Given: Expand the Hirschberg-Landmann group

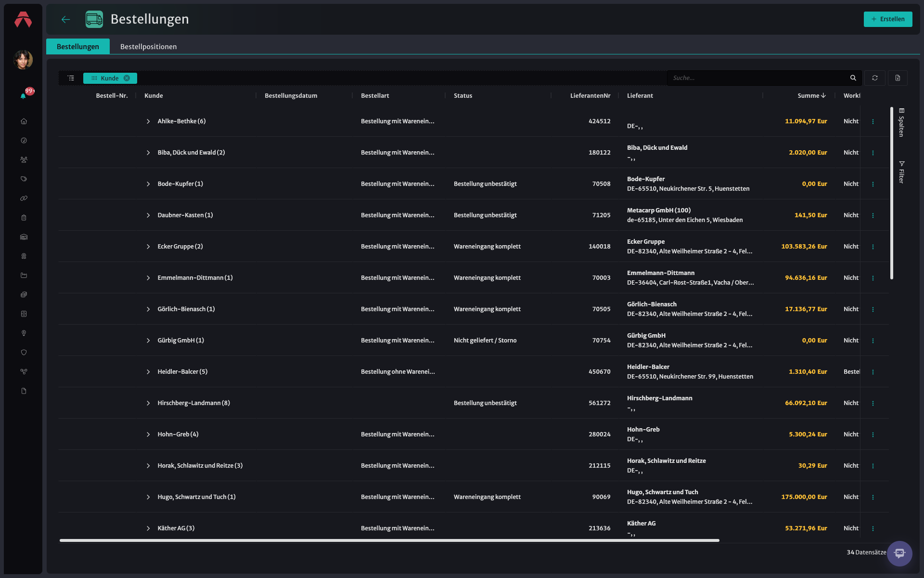Looking at the screenshot, I should coord(148,403).
